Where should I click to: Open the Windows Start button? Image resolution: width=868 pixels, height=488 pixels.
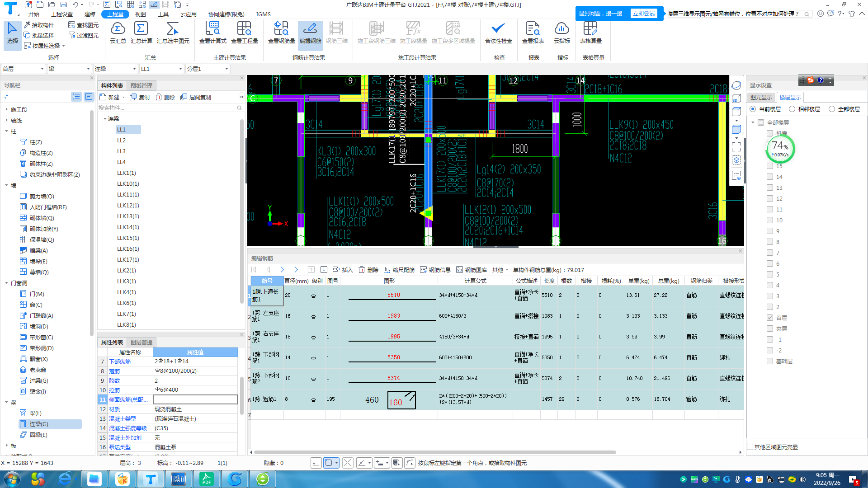pos(12,479)
